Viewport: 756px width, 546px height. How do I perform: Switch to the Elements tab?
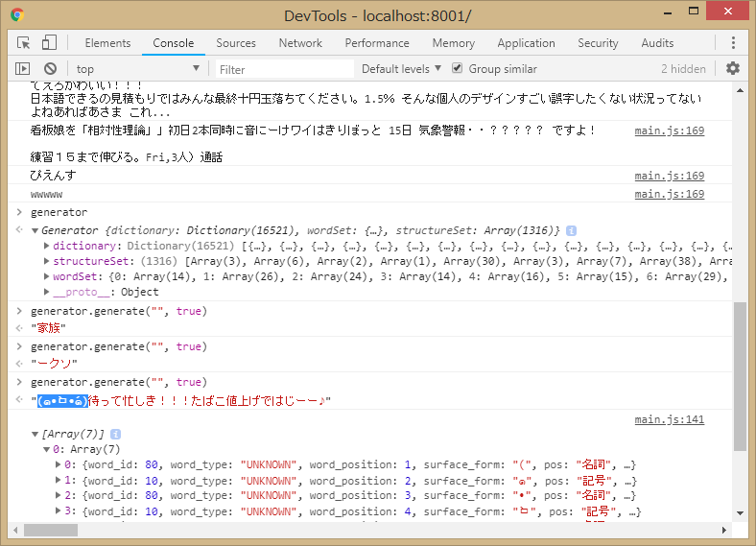click(x=107, y=43)
